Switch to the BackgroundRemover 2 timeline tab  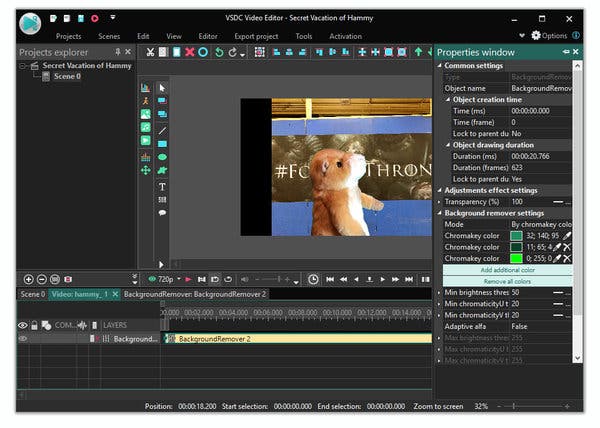coord(195,294)
